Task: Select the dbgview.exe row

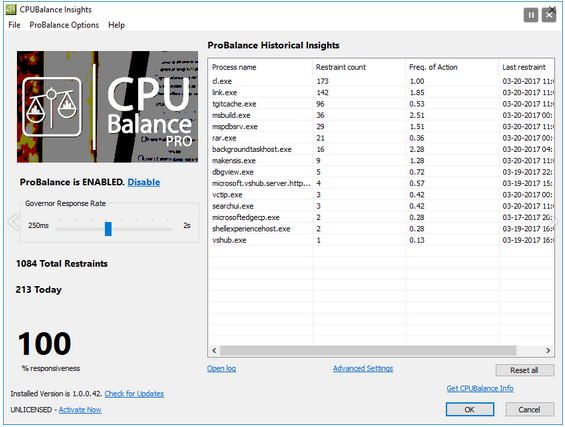Action: (381, 172)
